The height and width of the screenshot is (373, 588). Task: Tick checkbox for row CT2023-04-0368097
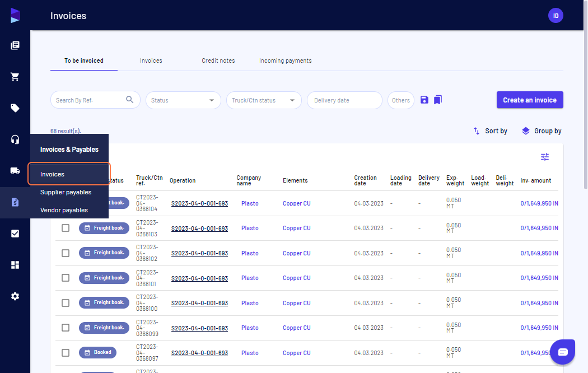tap(66, 353)
